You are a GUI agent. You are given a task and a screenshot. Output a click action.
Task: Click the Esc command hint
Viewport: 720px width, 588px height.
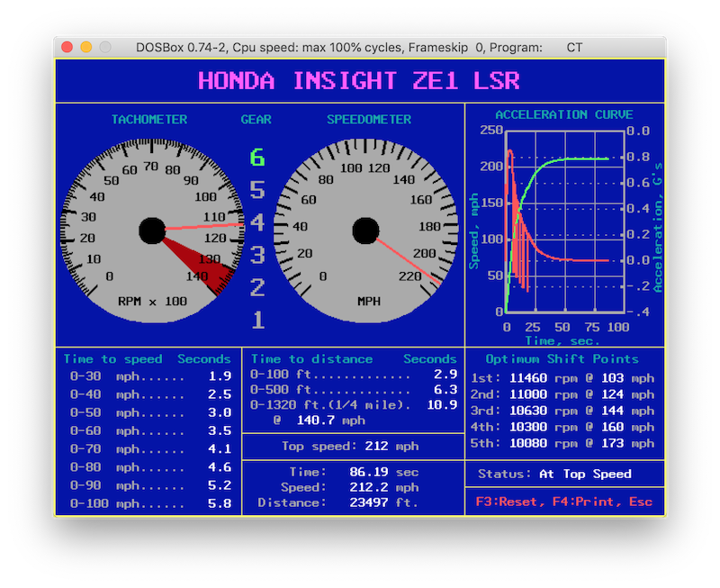pos(641,502)
